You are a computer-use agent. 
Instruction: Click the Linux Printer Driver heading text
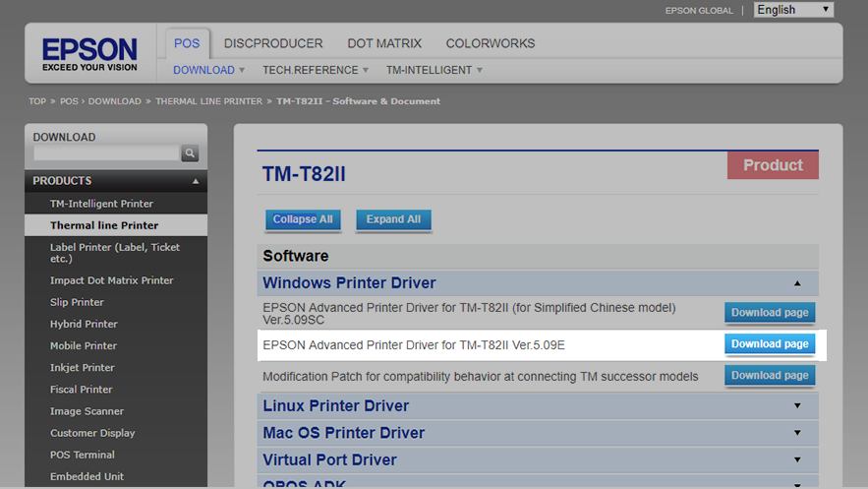335,406
